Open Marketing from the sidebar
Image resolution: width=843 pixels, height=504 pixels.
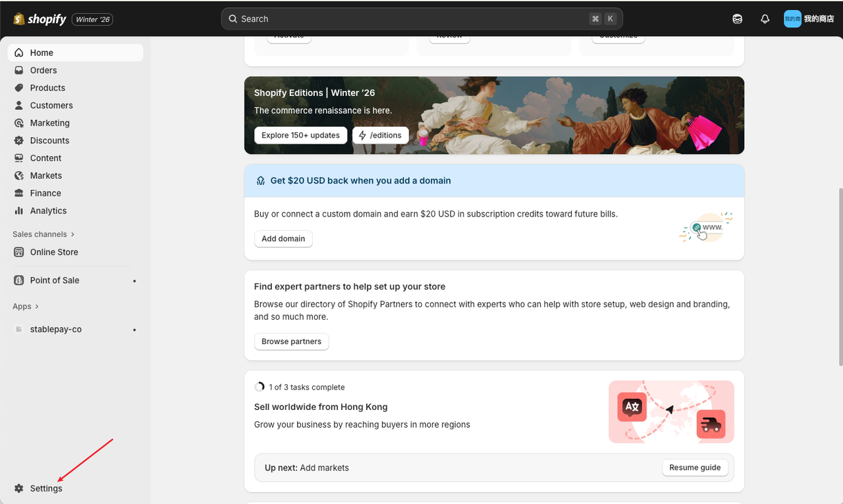(49, 123)
